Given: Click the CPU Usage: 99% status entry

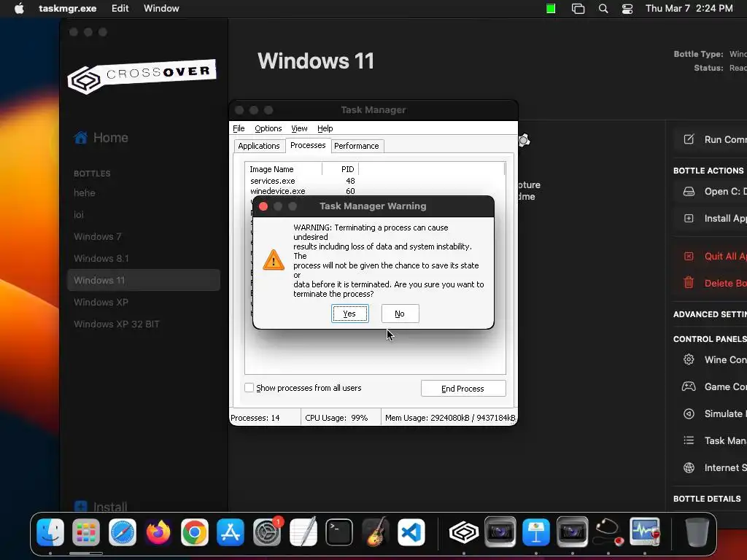Looking at the screenshot, I should (x=340, y=418).
